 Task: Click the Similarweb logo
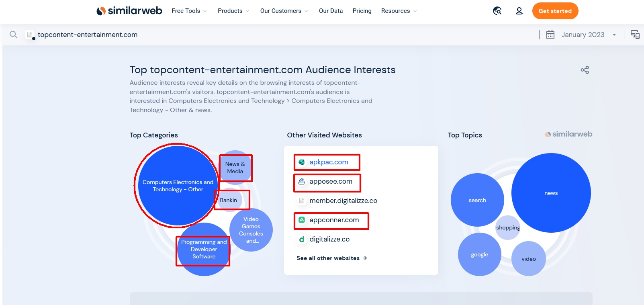129,11
